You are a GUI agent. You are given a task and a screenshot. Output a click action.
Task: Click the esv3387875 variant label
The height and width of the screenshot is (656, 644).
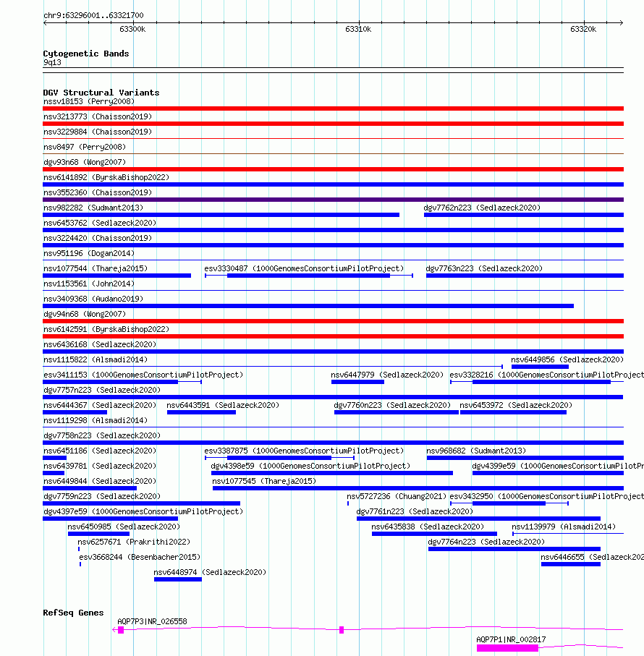pyautogui.click(x=304, y=451)
